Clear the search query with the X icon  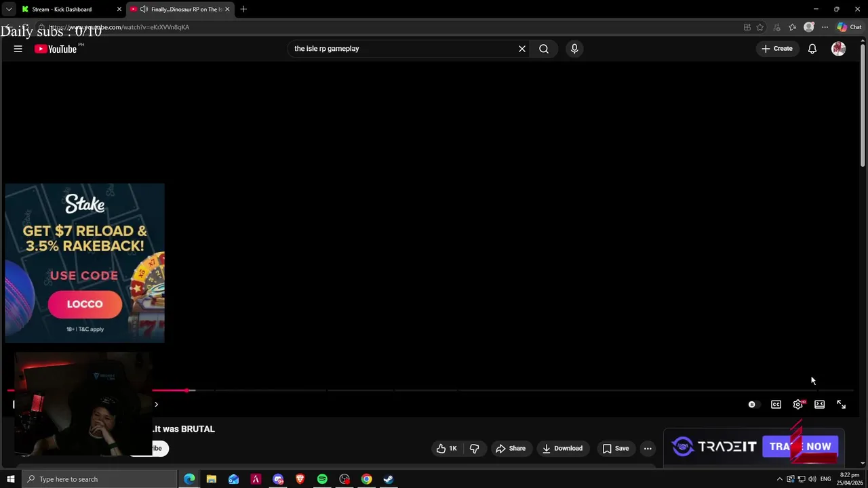click(x=522, y=49)
